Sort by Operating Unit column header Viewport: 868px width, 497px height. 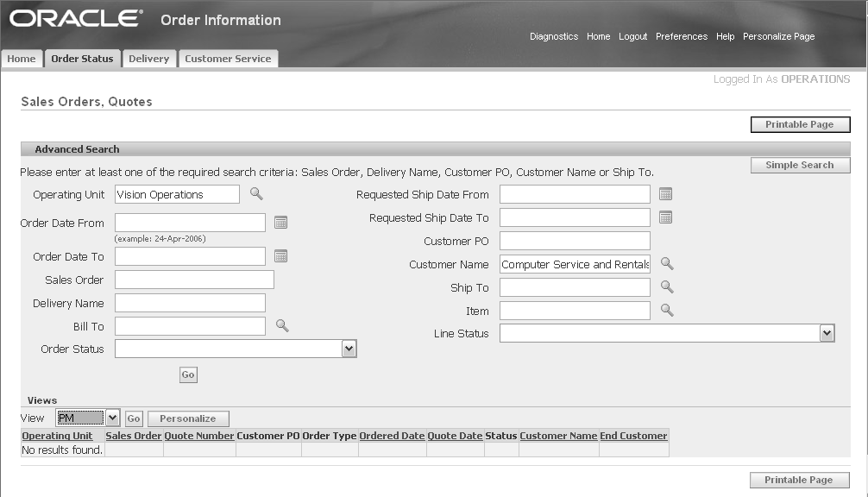tap(57, 436)
